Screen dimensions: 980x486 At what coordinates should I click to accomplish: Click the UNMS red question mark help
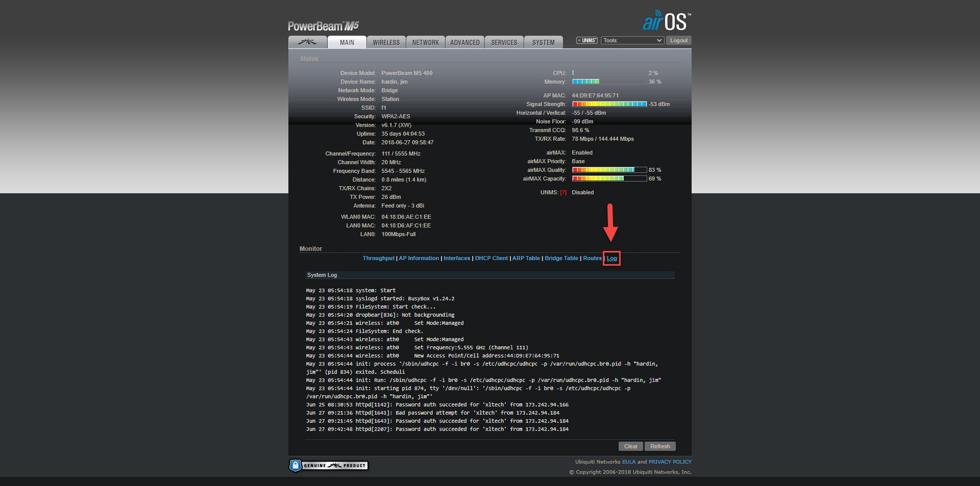click(563, 193)
